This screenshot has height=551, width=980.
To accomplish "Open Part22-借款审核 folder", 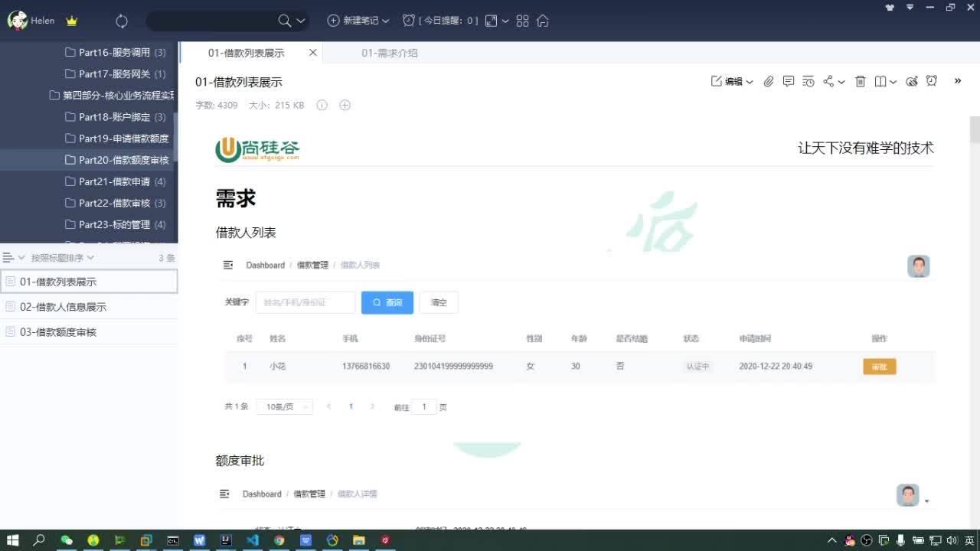I will 115,203.
